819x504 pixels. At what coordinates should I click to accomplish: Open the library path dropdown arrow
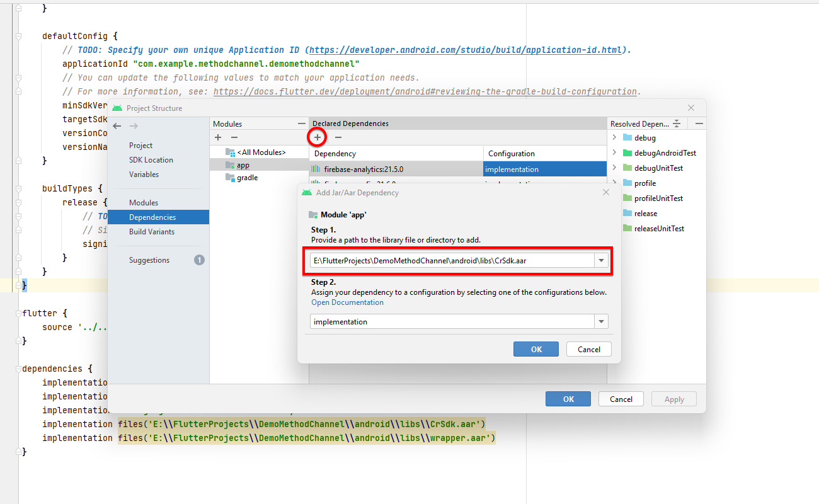point(602,261)
